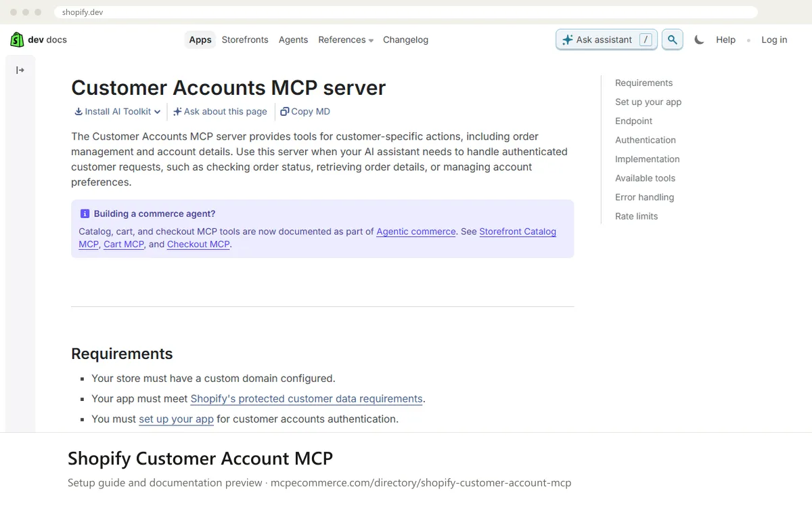Open the Checkout MCP link

(x=198, y=245)
